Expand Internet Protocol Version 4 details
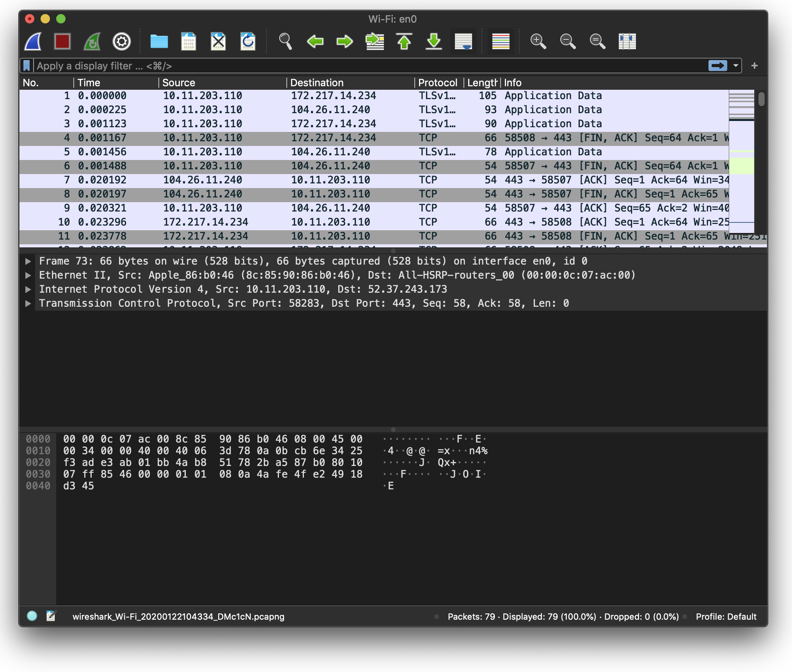 pos(28,289)
